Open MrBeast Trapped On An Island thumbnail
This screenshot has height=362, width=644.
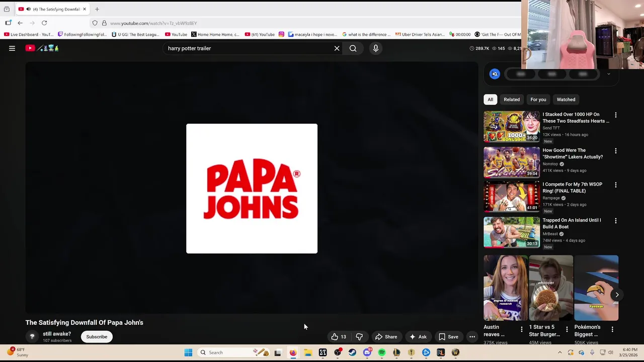pos(512,232)
